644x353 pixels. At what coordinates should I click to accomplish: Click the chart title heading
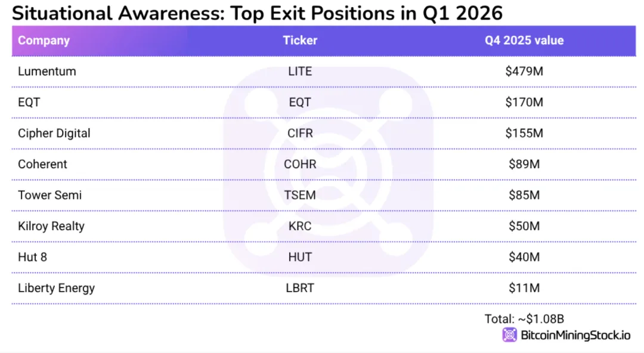(257, 13)
